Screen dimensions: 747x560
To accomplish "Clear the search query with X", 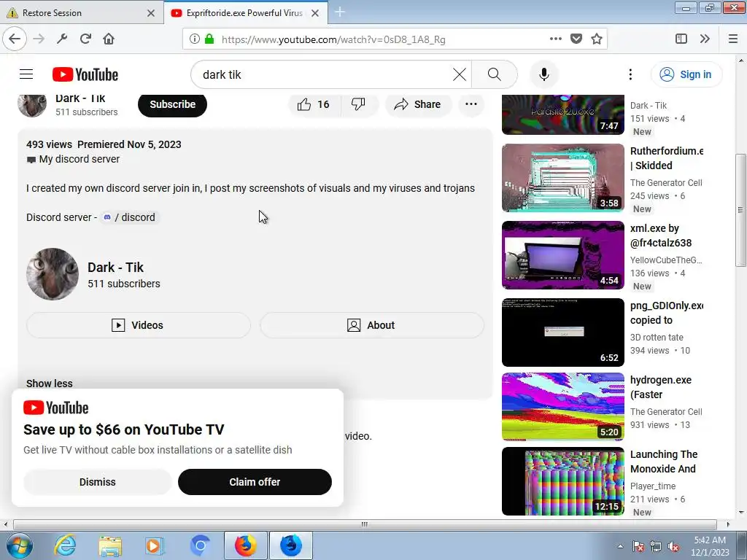I will point(460,74).
